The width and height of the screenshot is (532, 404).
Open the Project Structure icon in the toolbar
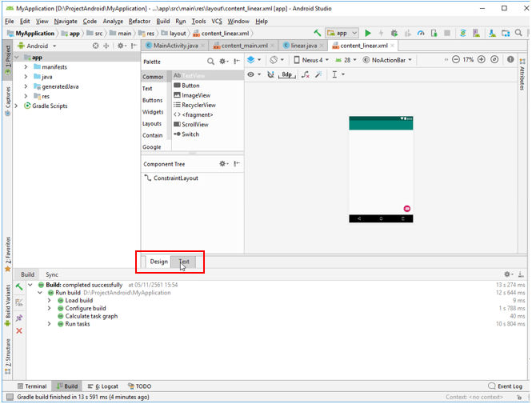coord(506,33)
